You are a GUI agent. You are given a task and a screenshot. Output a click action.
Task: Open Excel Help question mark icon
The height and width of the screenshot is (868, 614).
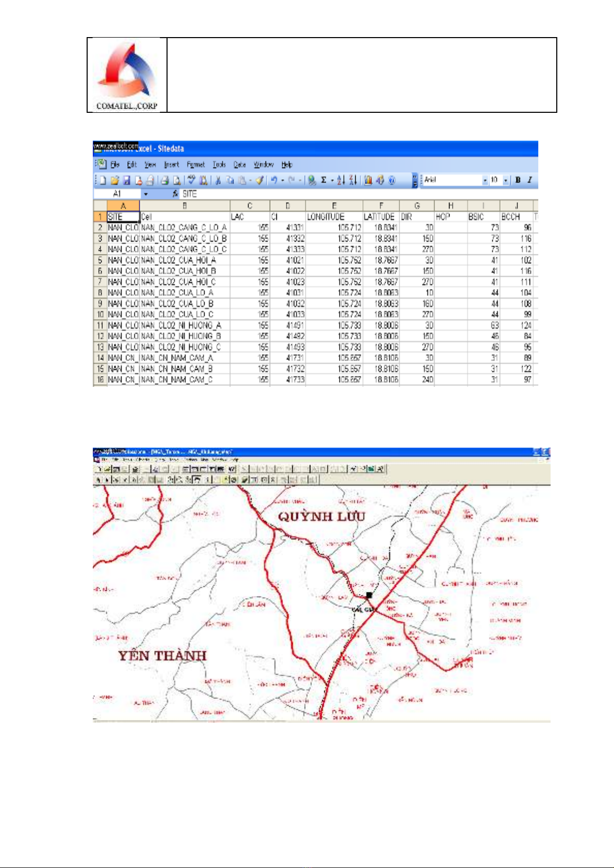click(x=391, y=180)
